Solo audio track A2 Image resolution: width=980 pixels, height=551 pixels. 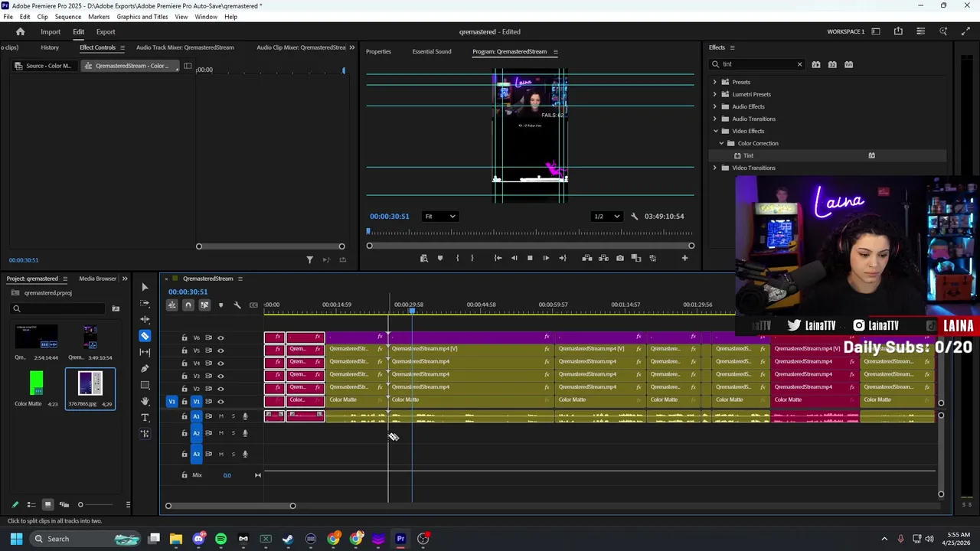233,433
